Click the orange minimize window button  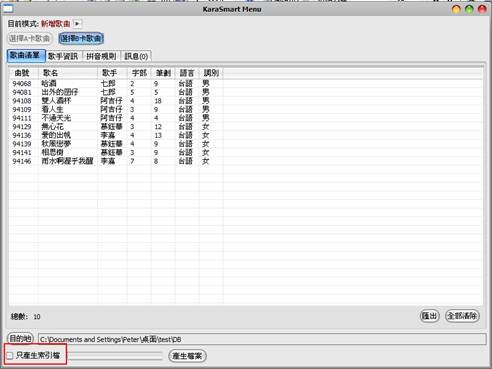tap(456, 9)
